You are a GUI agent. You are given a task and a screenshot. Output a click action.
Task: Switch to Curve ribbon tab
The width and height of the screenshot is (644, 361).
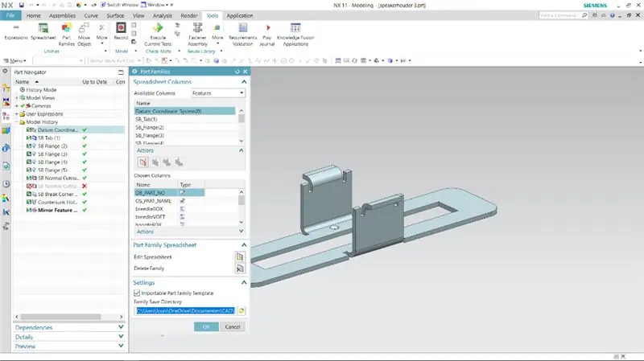click(x=91, y=15)
